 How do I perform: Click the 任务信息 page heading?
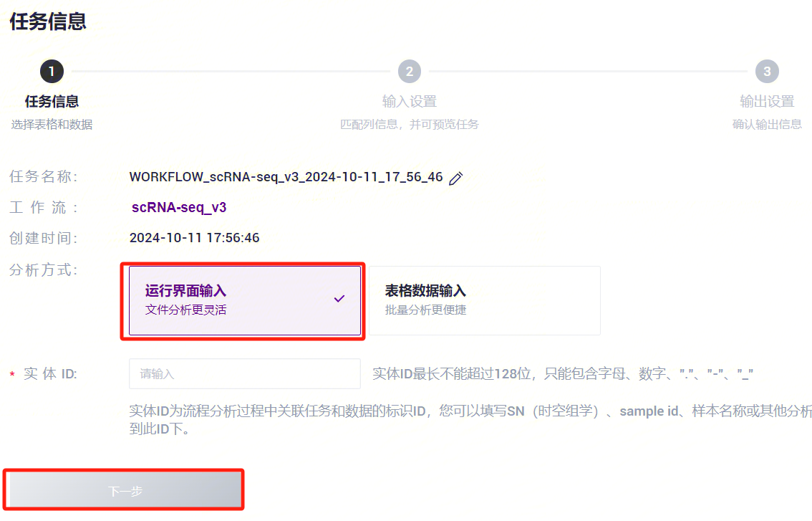[x=48, y=21]
